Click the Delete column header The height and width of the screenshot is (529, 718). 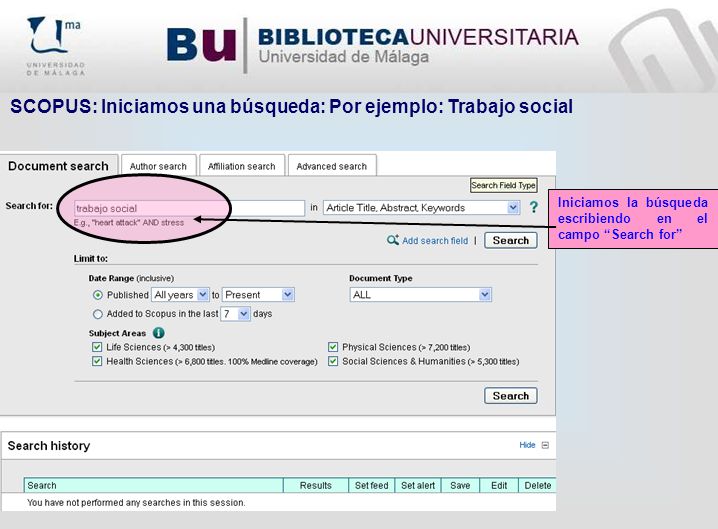[538, 485]
